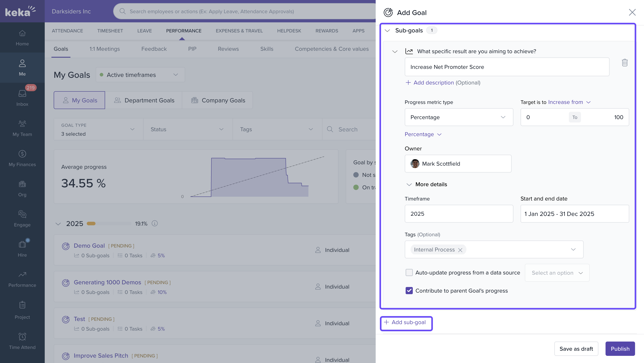644x363 pixels.
Task: Click the sub-goal title input field
Action: [x=507, y=67]
